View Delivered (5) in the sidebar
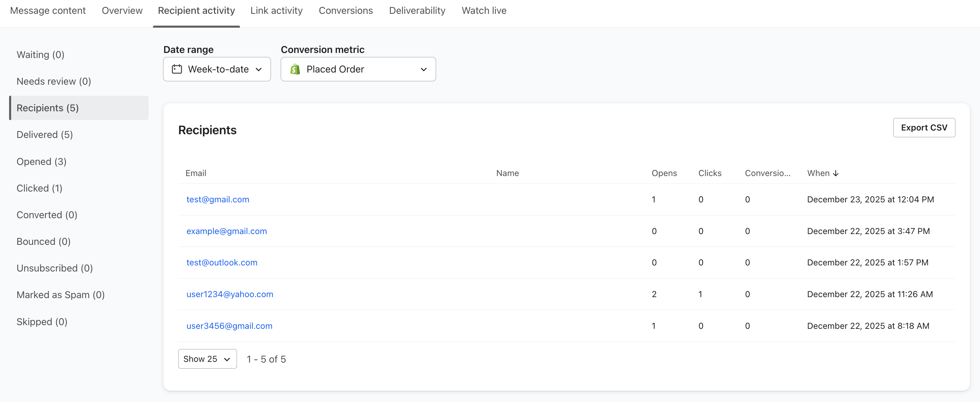The width and height of the screenshot is (980, 402). [x=44, y=134]
